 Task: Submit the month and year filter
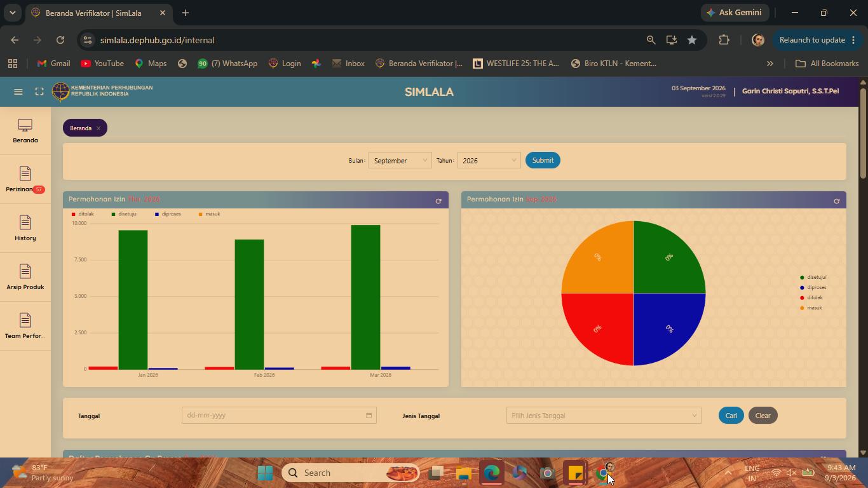point(543,160)
